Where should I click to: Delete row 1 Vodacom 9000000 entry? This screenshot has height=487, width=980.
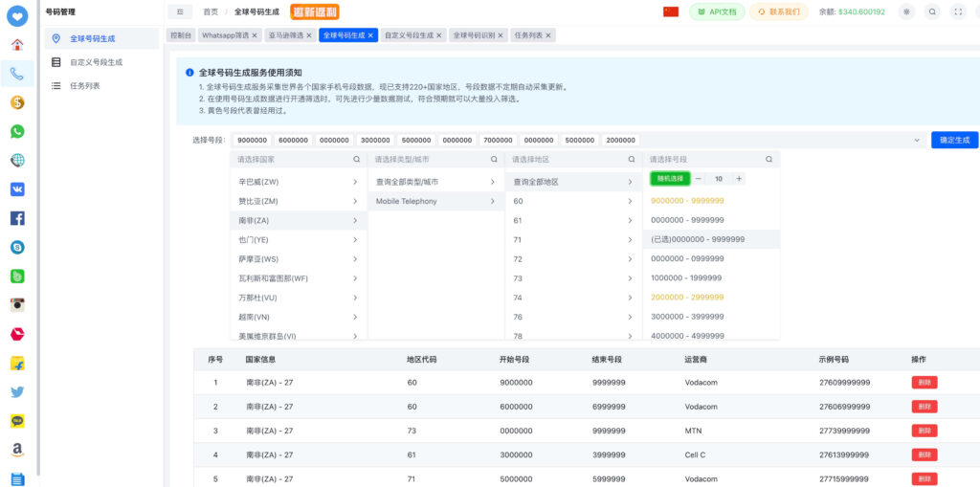[924, 383]
